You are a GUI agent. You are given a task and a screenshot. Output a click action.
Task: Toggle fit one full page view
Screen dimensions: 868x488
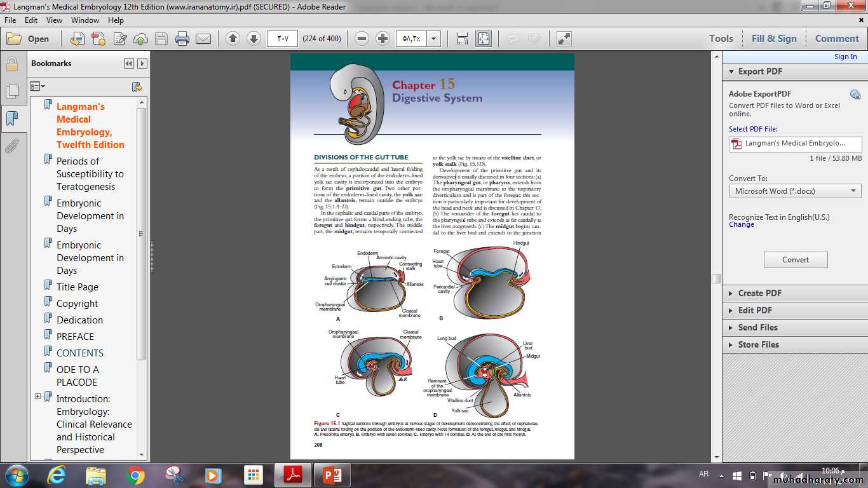(484, 39)
